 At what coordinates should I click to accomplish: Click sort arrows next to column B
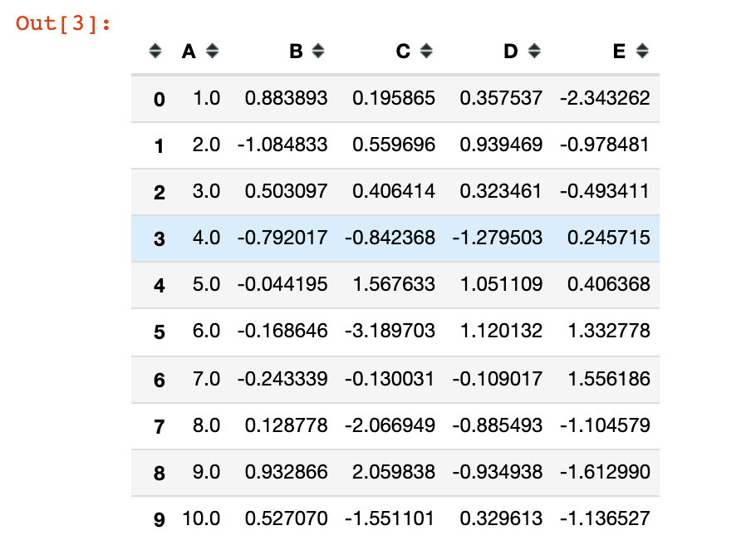pyautogui.click(x=318, y=51)
